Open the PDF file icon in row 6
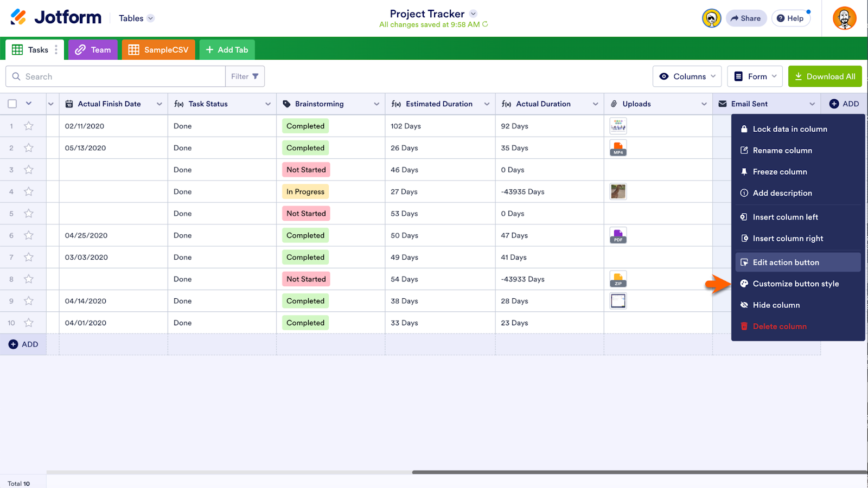This screenshot has width=868, height=488. (x=618, y=235)
